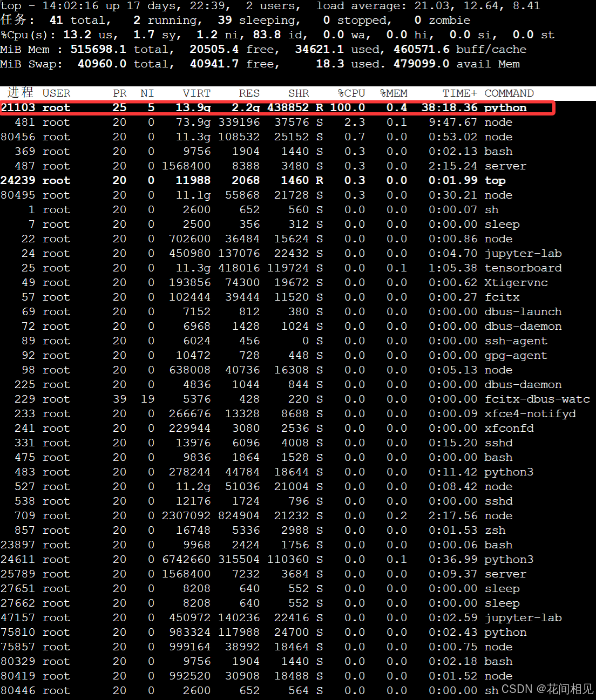The width and height of the screenshot is (596, 700).
Task: Select the xfconfd command entry
Action: click(x=509, y=428)
